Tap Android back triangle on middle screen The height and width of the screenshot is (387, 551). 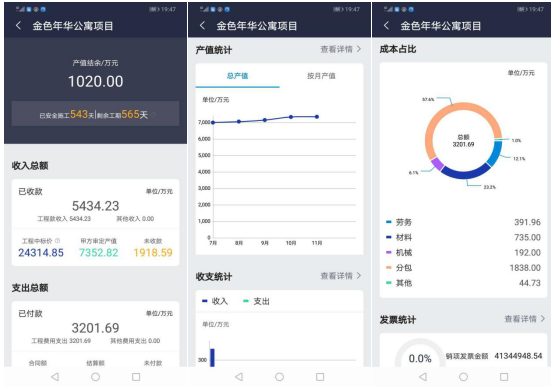(239, 377)
